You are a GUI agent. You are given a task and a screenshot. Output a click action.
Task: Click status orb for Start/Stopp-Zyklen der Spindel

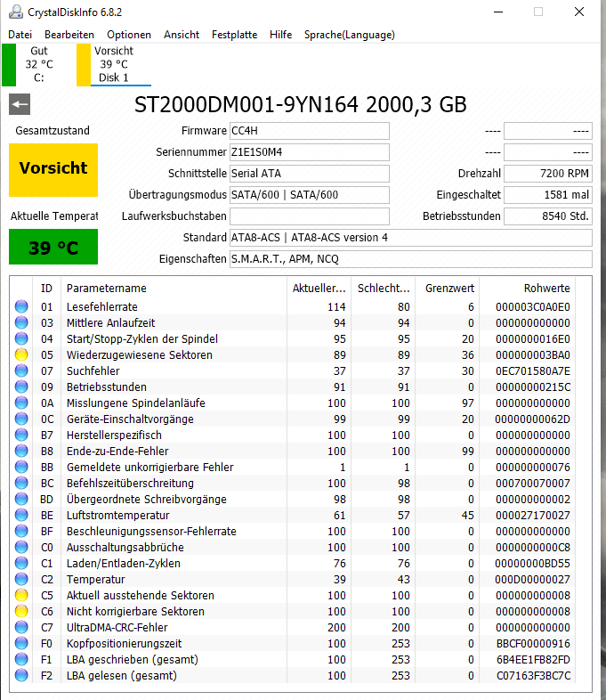coord(21,338)
